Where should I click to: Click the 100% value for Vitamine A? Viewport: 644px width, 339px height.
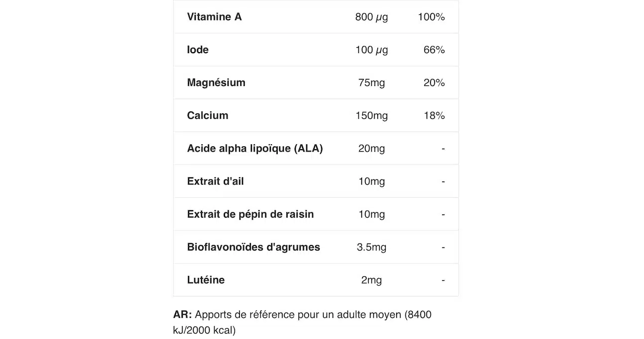(431, 17)
